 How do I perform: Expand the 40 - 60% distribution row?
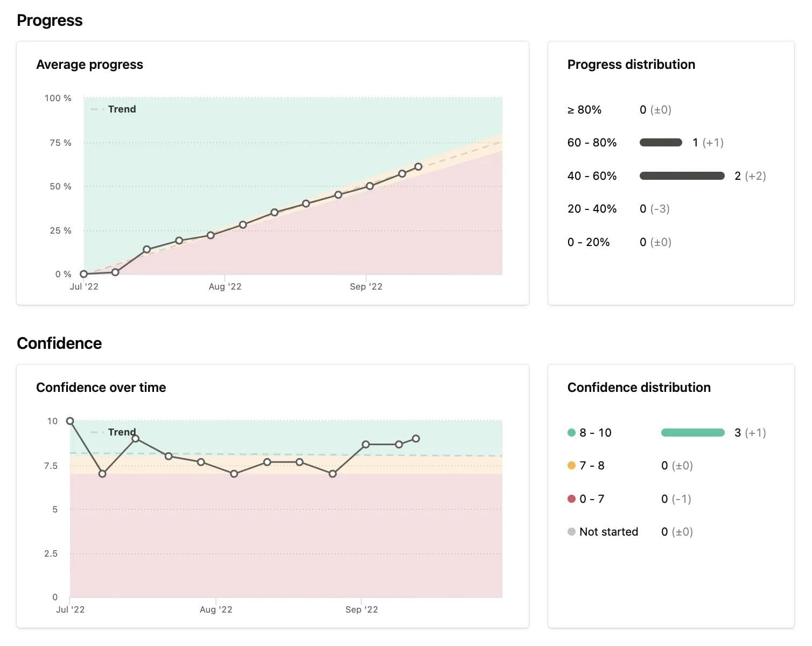(x=592, y=175)
